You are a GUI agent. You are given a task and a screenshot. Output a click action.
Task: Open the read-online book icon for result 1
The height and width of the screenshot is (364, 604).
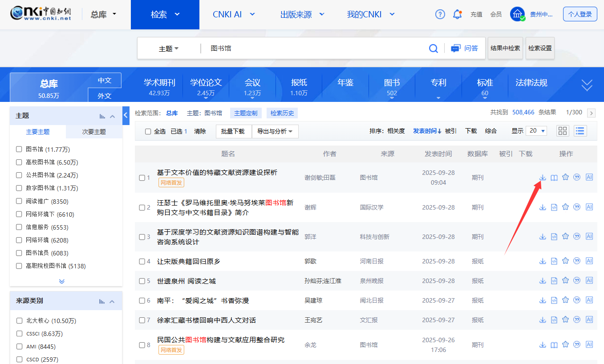(x=554, y=177)
